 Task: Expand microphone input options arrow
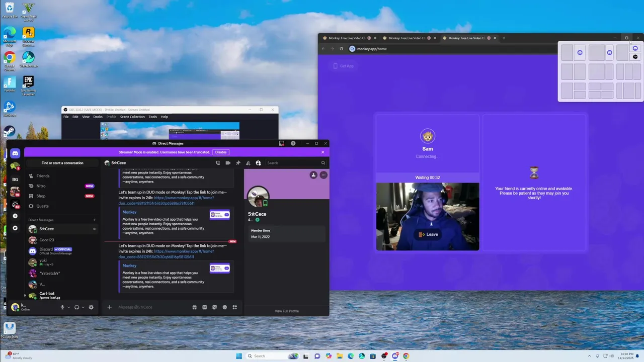[x=68, y=307]
